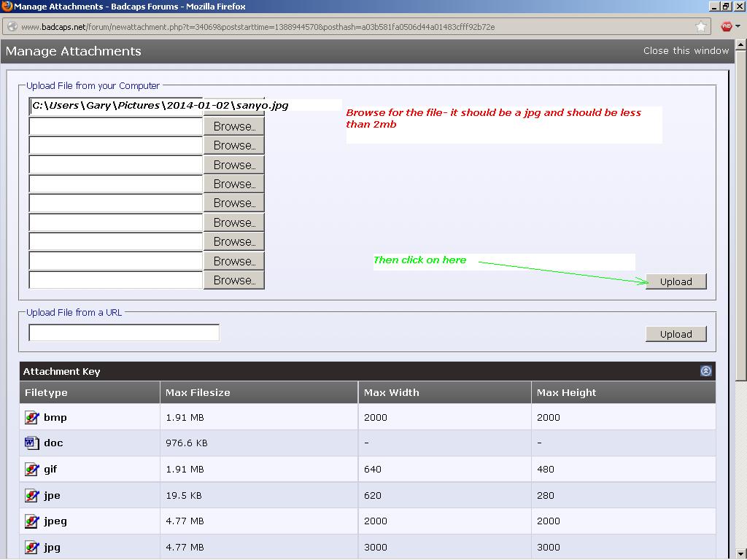747x560 pixels.
Task: Click the fifth row Browse button
Action: point(233,184)
